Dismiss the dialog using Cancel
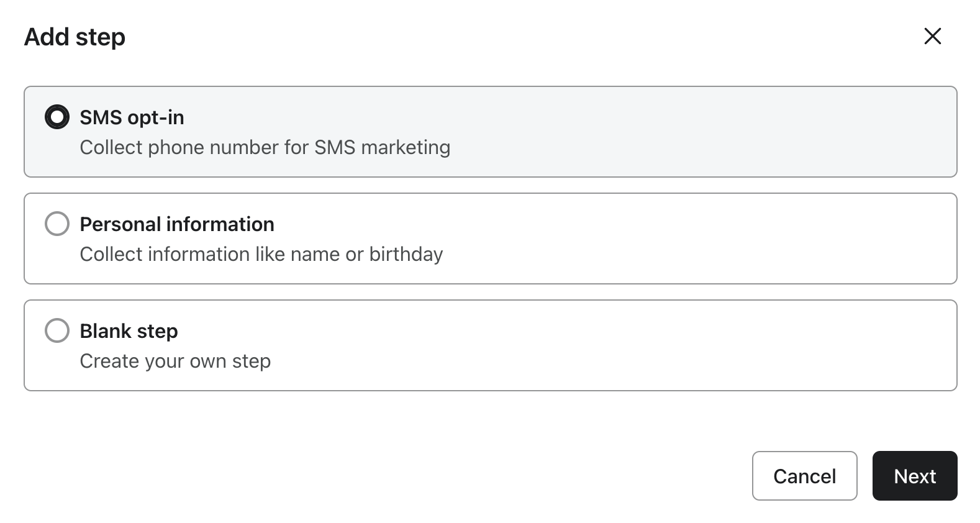Viewport: 980px width, 523px height. click(804, 476)
